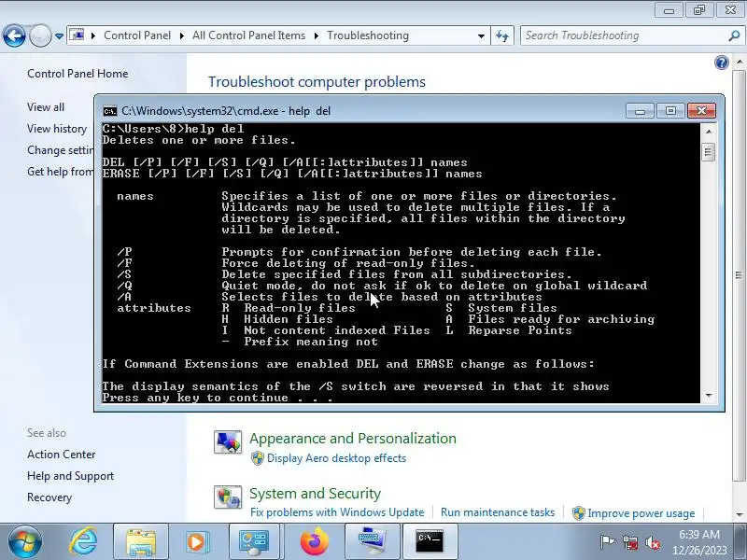747x560 pixels.
Task: Click Troubleshooting window scrollbar down arrow
Action: click(739, 514)
